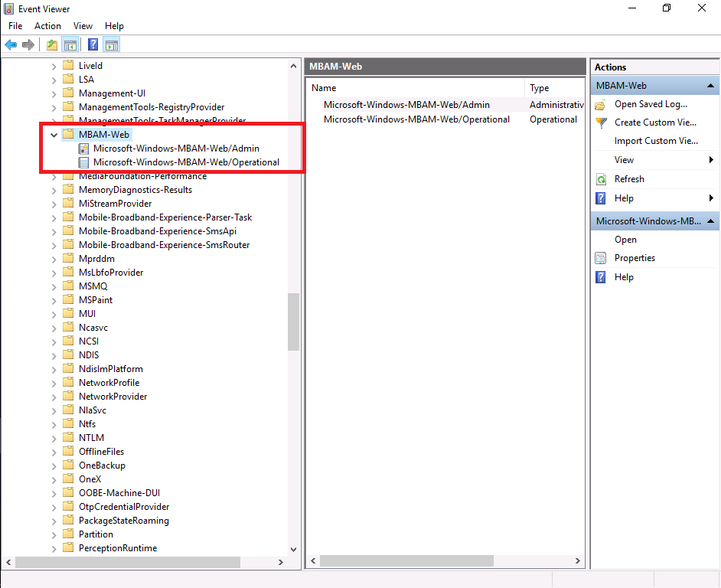The height and width of the screenshot is (588, 721).
Task: Click the Help icon below Properties
Action: tap(601, 277)
